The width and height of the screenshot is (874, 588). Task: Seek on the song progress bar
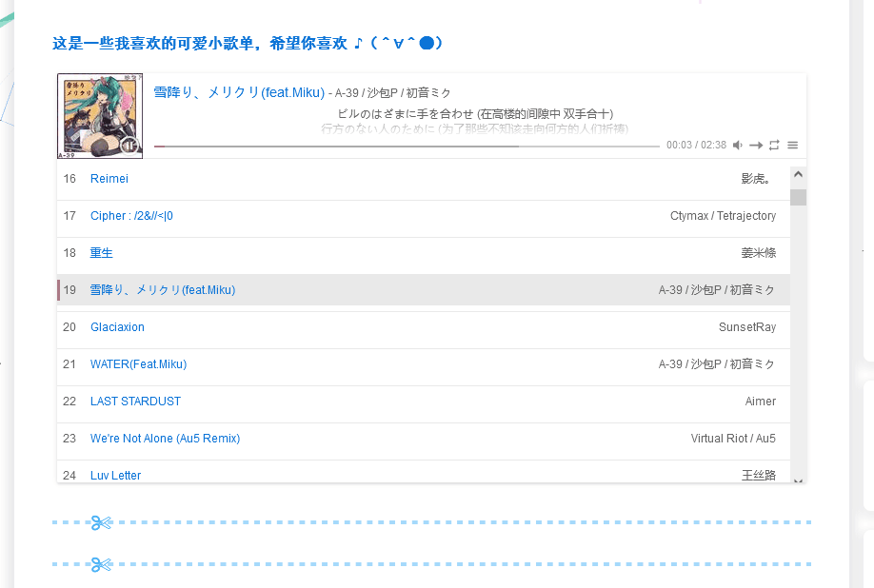point(407,146)
